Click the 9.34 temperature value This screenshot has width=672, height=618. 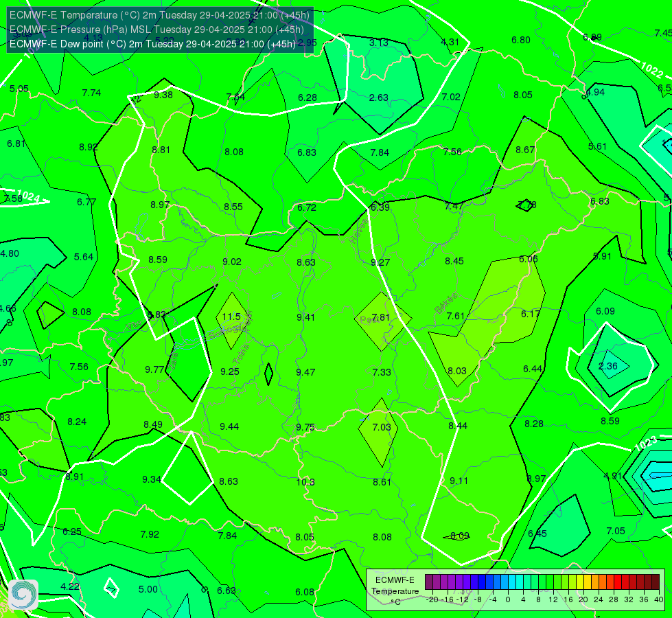point(152,479)
